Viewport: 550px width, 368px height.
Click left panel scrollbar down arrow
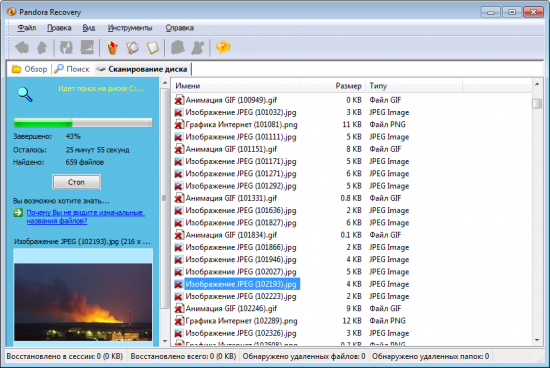click(165, 341)
